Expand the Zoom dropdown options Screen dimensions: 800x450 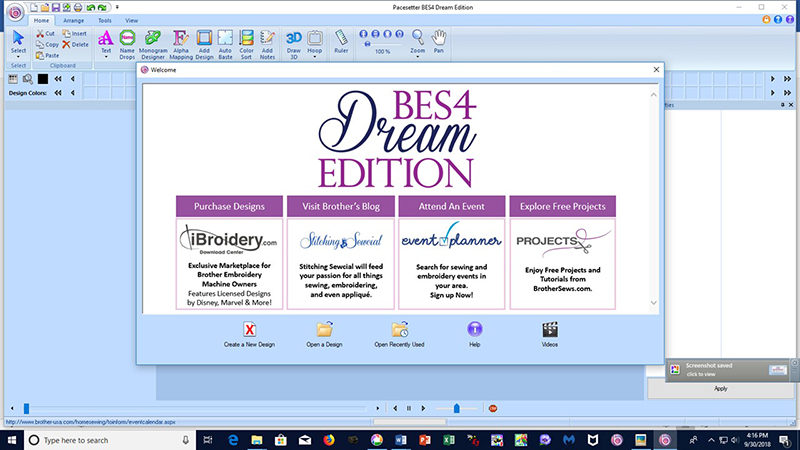point(417,56)
